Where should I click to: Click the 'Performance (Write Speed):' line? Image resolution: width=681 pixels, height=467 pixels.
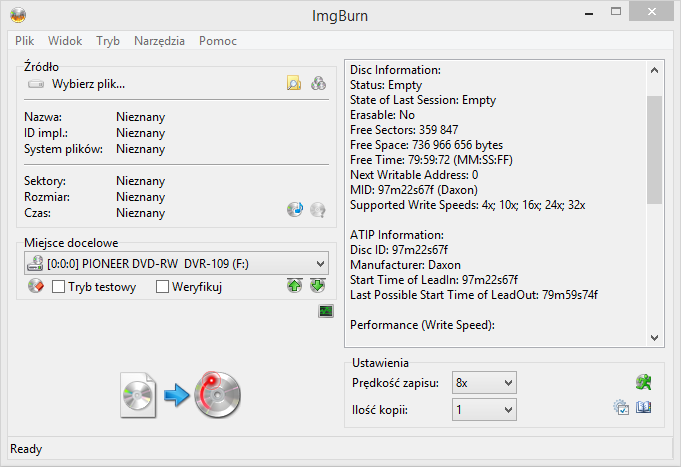click(x=422, y=325)
